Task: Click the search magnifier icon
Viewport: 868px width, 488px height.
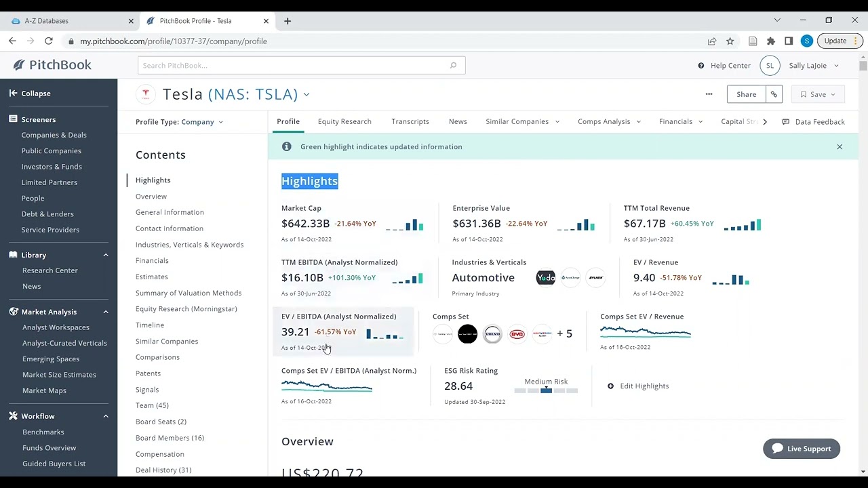Action: 453,65
